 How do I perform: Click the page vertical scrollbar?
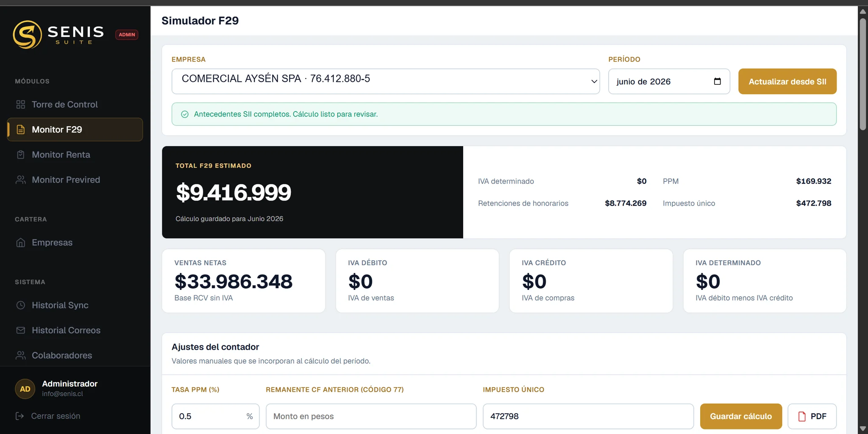coord(863,74)
